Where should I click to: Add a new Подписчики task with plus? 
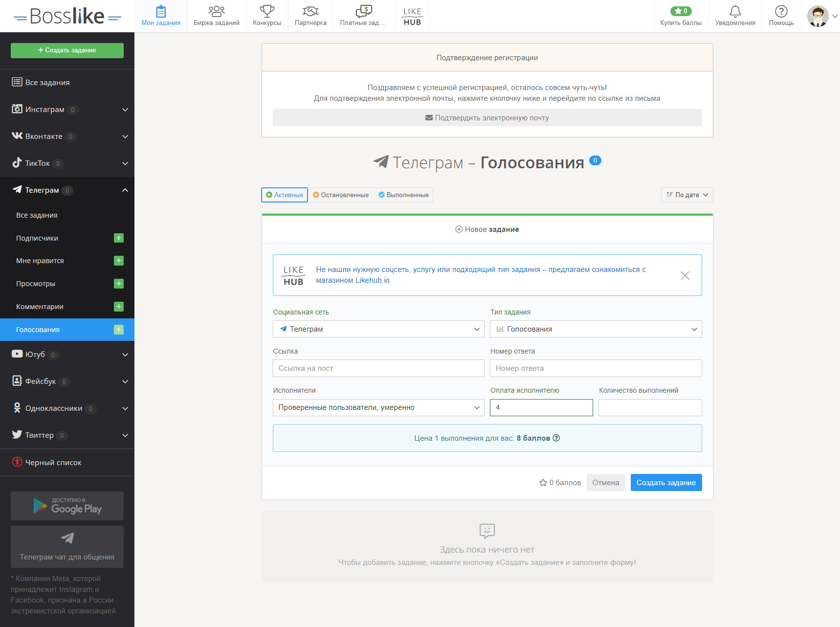coord(119,238)
